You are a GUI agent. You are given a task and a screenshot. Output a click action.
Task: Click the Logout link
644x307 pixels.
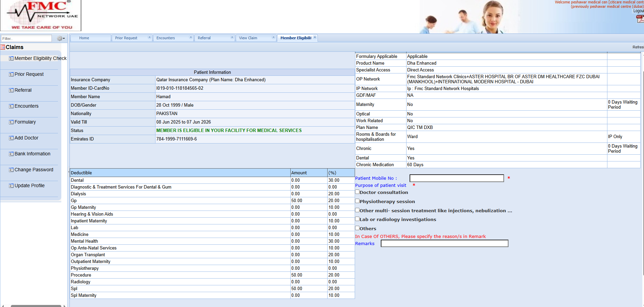tap(638, 11)
